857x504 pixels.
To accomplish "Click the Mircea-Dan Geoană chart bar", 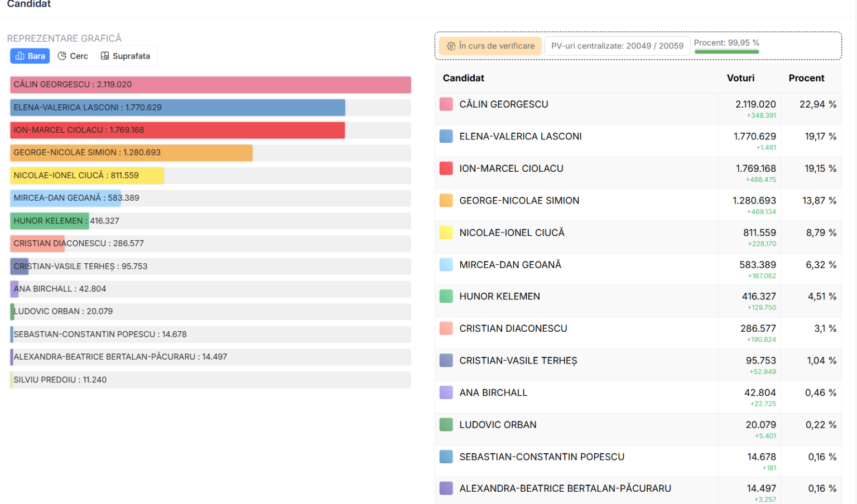I will [x=66, y=198].
